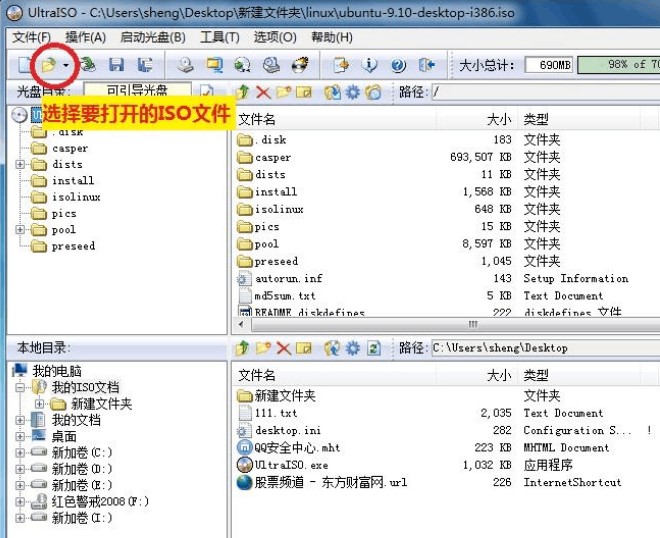
Task: Click Add to image icon in local toolbar
Action: (x=333, y=348)
